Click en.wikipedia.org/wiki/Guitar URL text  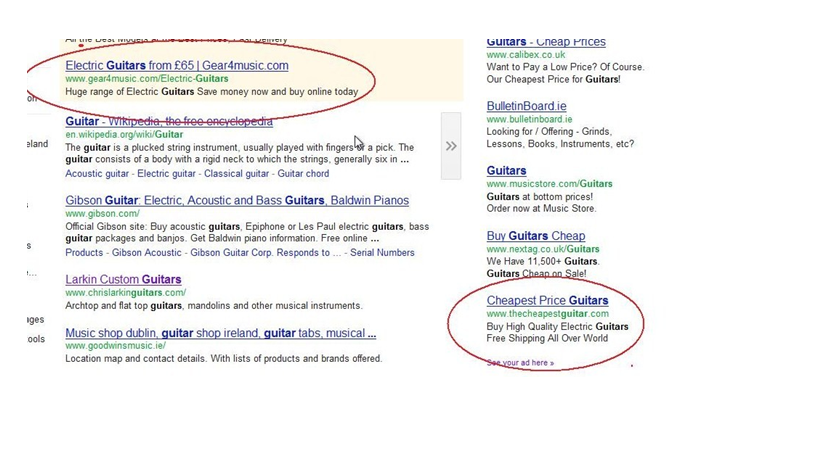(124, 135)
